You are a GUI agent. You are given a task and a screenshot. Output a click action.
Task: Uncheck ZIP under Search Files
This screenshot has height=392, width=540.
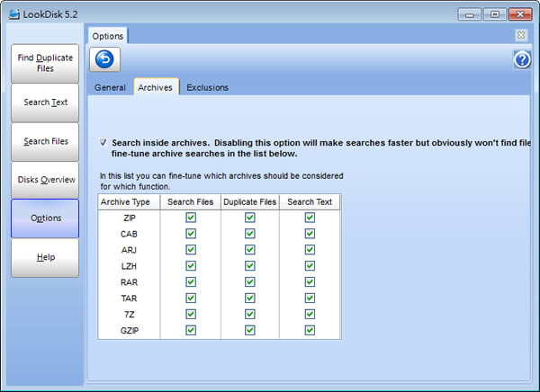(191, 218)
